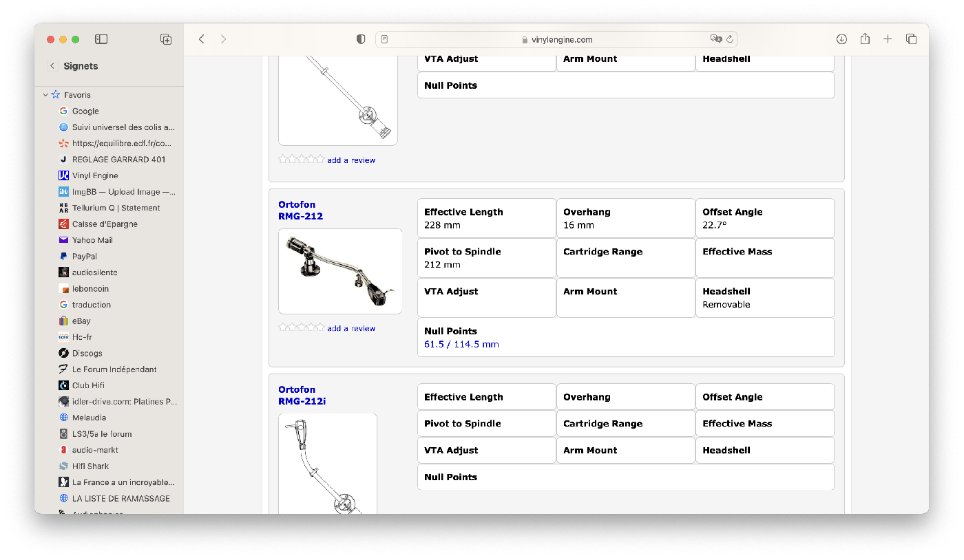The height and width of the screenshot is (560, 964).
Task: Reload the vinylengine.com page
Action: (730, 39)
